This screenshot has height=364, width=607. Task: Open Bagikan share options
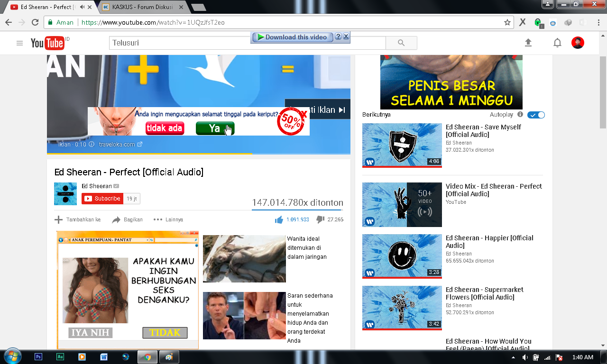click(x=128, y=219)
